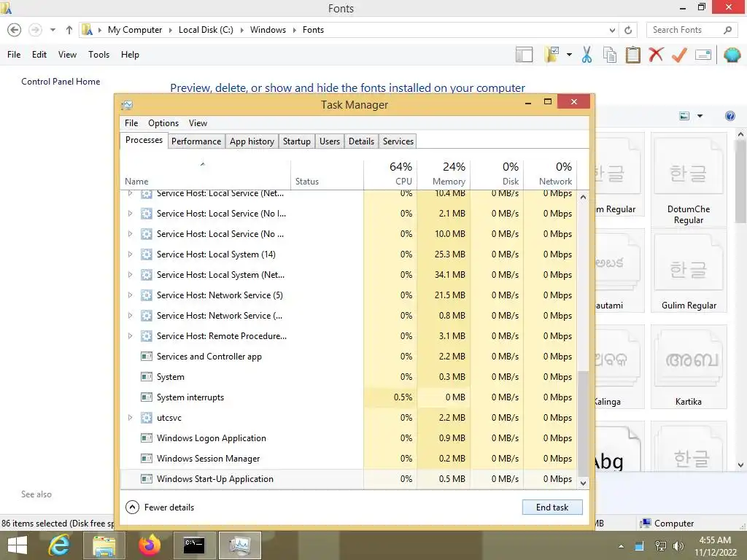The image size is (747, 560).
Task: Sort processes by the Network column
Action: (x=550, y=174)
